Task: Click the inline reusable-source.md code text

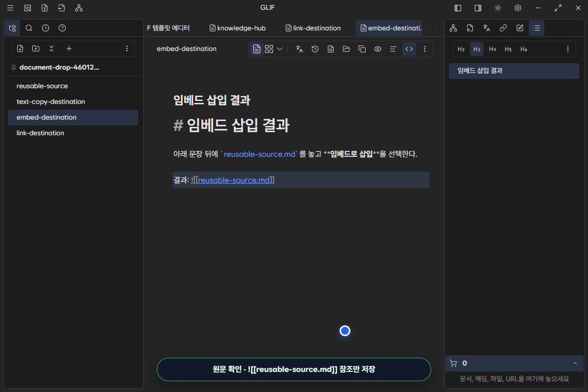Action: 260,154
